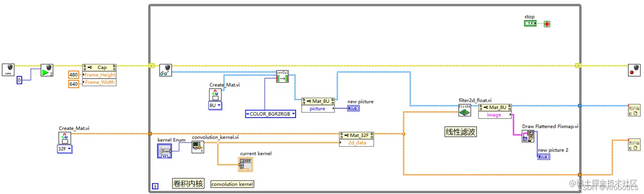The width and height of the screenshot is (644, 194).
Task: Click the blue output tunnel on loop right edge
Action: (579, 105)
